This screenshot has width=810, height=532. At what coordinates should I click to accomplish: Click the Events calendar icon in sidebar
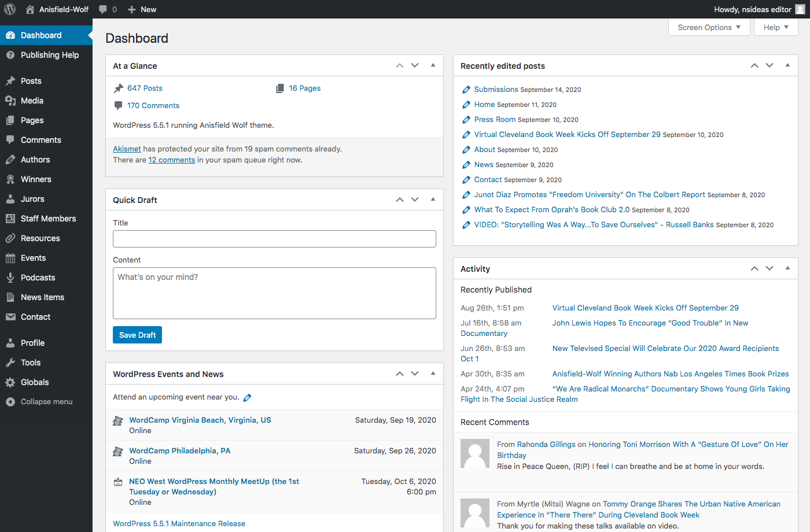pos(10,258)
